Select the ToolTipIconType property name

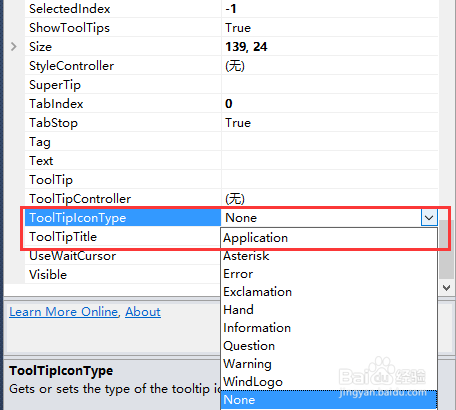pyautogui.click(x=77, y=218)
